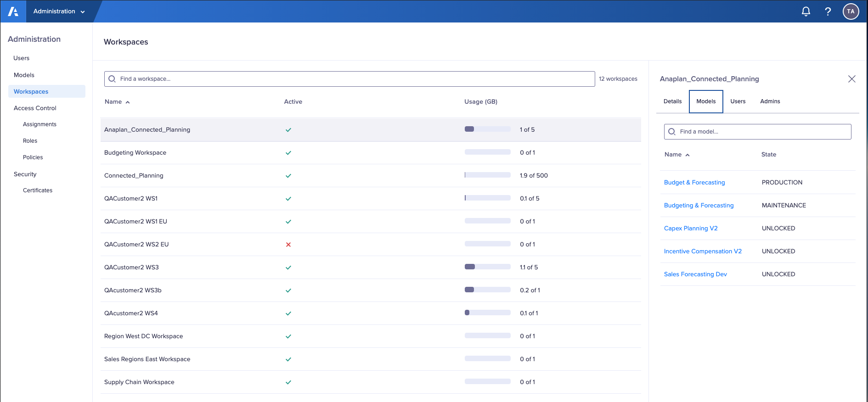Screen dimensions: 868x402
Task: Open Security in the sidebar
Action: tap(25, 174)
